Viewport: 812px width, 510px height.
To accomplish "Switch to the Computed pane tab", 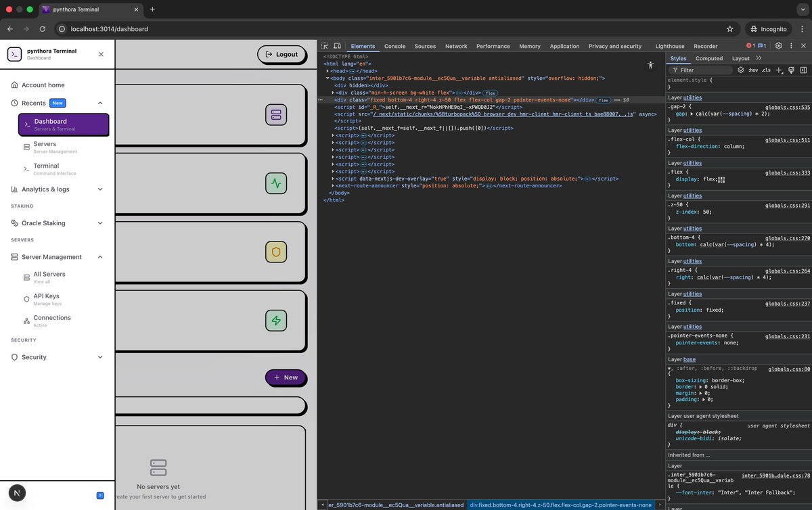I will tap(709, 58).
